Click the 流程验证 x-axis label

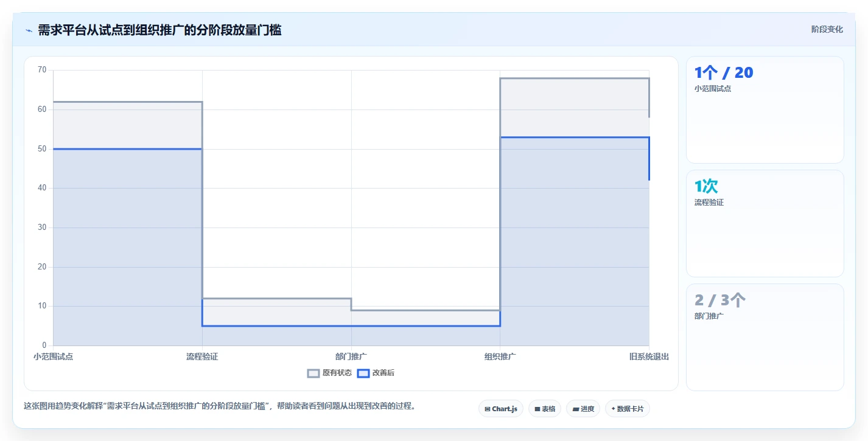(x=202, y=356)
